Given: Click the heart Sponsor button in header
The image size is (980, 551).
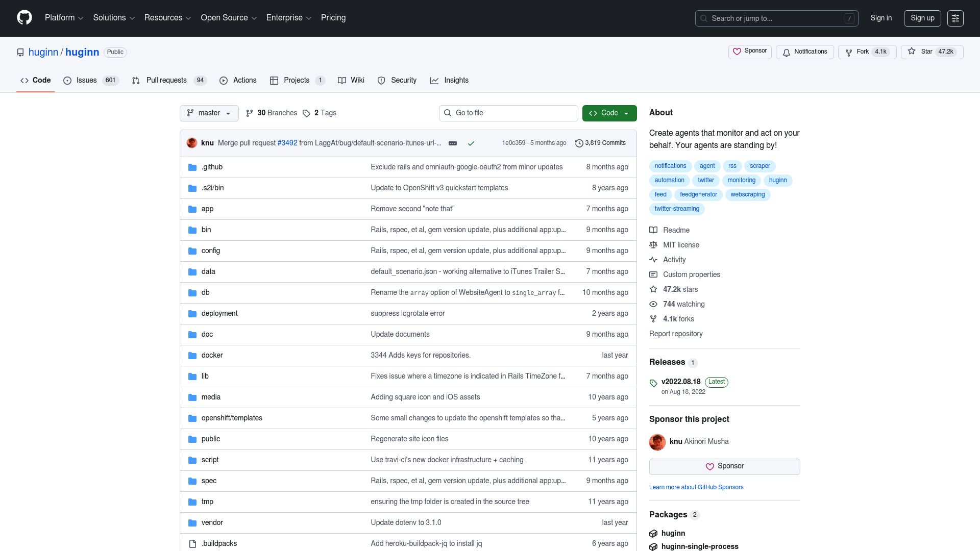Looking at the screenshot, I should (750, 52).
